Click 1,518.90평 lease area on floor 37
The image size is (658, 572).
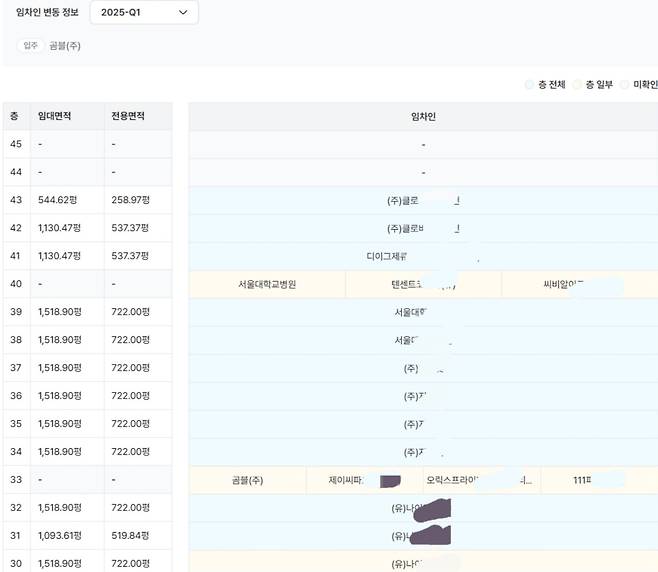pyautogui.click(x=60, y=368)
